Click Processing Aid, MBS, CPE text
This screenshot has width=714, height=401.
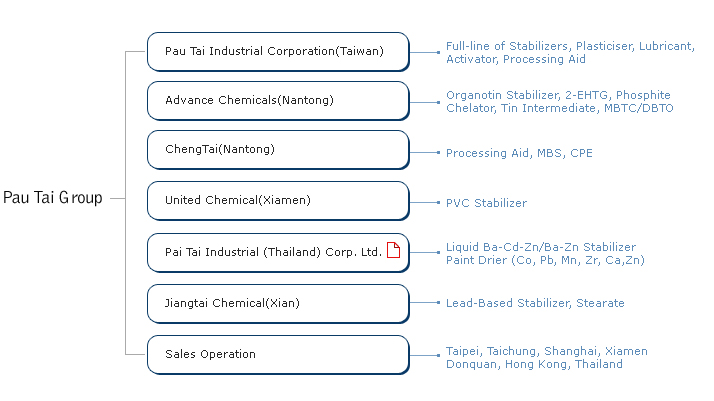pos(519,153)
